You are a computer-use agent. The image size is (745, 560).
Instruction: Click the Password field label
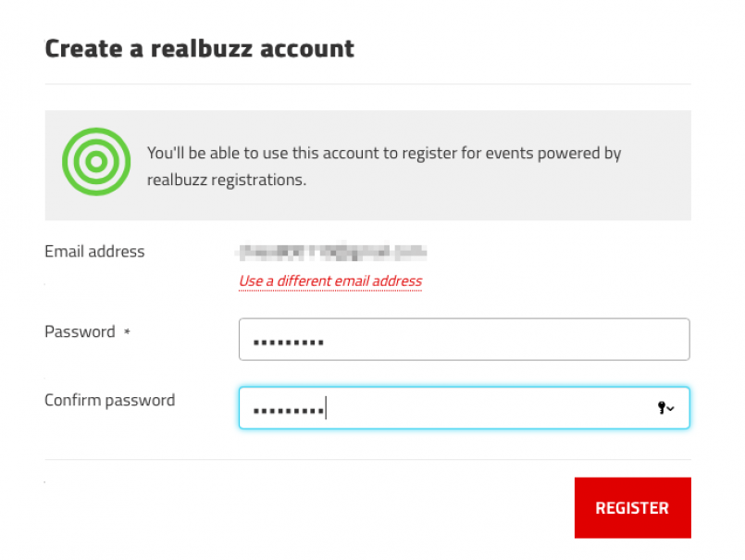(80, 331)
